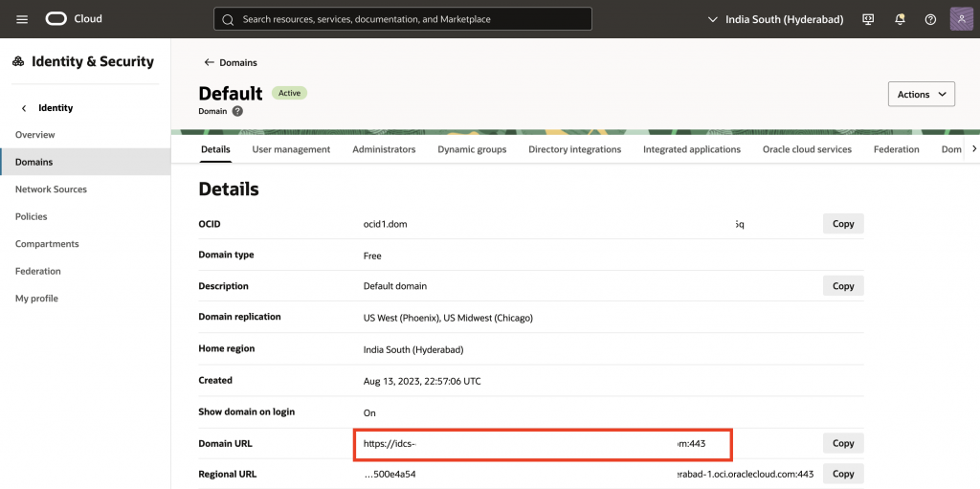Click the Domain help info icon
The width and height of the screenshot is (980, 489).
(237, 111)
